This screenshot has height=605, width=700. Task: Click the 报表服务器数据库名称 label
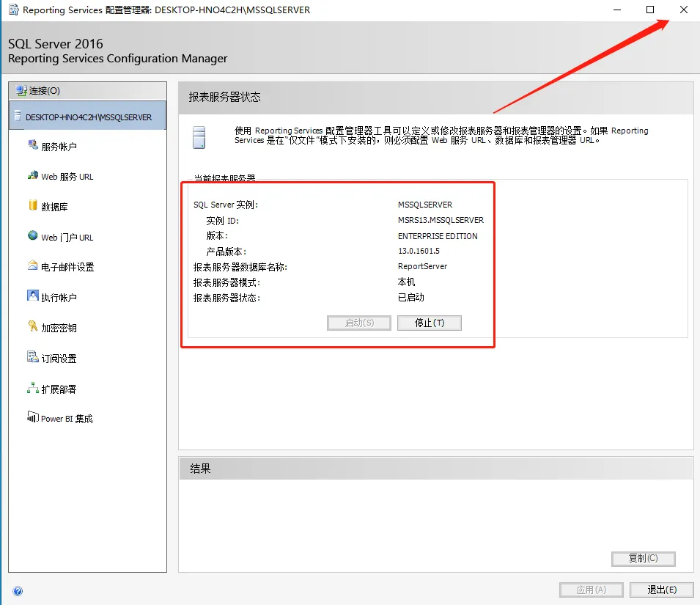[x=240, y=267]
